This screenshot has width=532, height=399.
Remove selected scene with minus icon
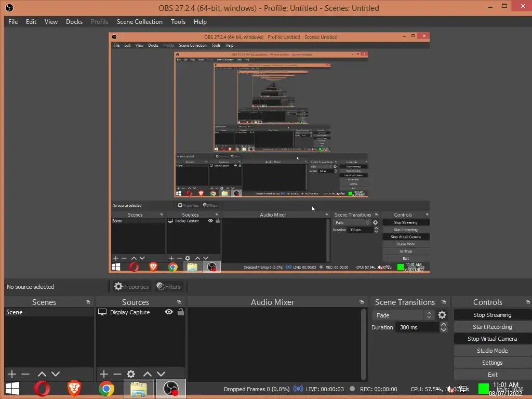(x=25, y=374)
